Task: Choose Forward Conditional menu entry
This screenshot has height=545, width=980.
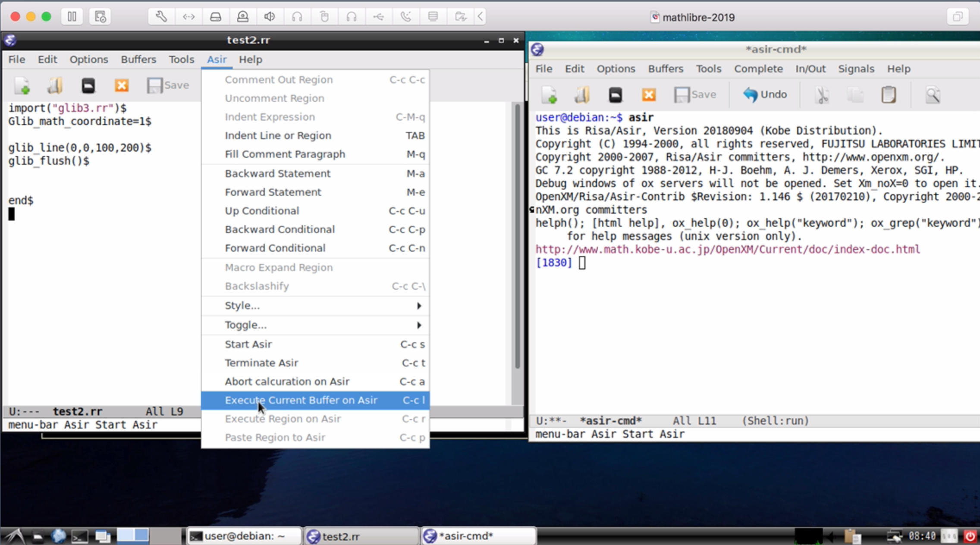Action: pos(315,248)
